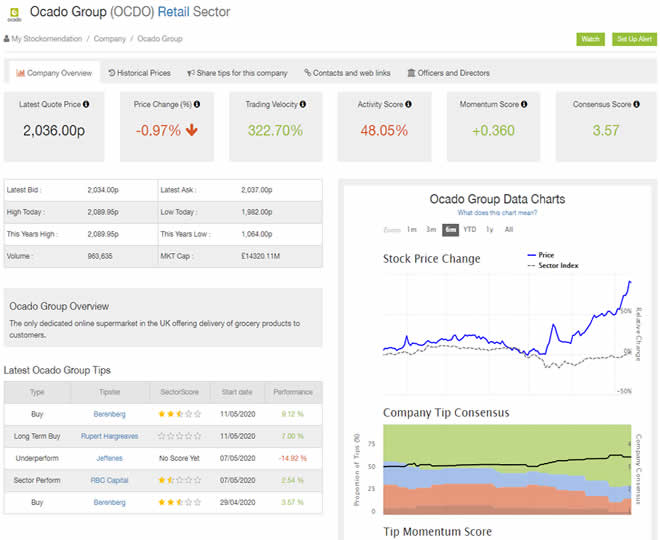660x540 pixels.
Task: Click the Momentum Score info icon
Action: [x=521, y=104]
